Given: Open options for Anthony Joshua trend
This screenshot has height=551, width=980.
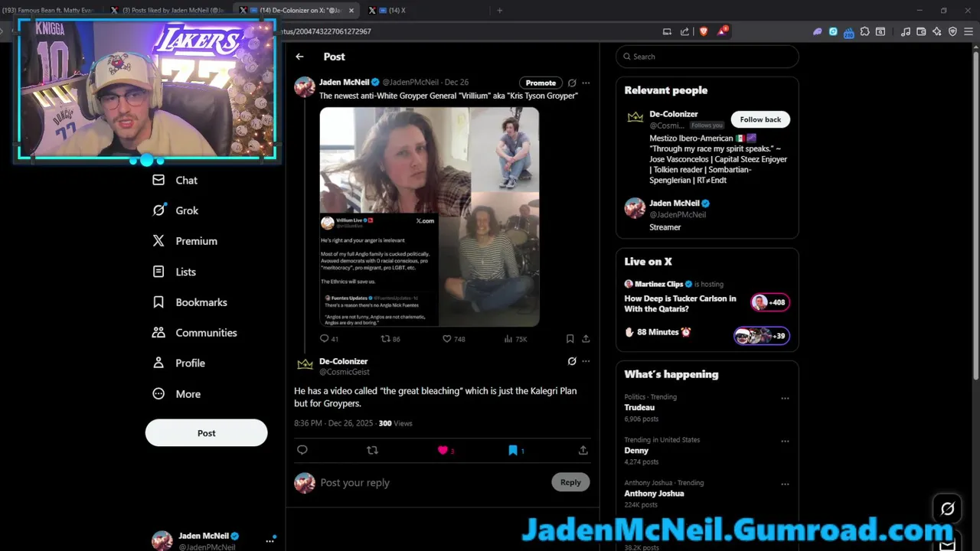Looking at the screenshot, I should click(785, 484).
